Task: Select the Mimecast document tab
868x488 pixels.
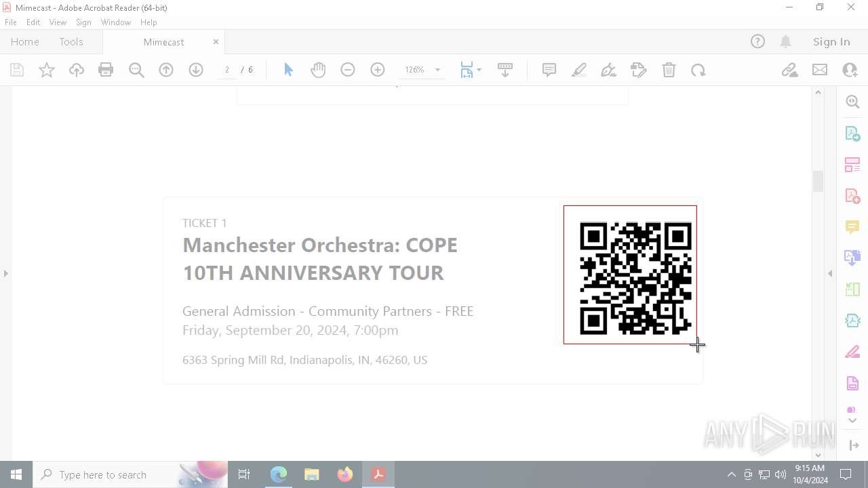Action: [x=163, y=42]
